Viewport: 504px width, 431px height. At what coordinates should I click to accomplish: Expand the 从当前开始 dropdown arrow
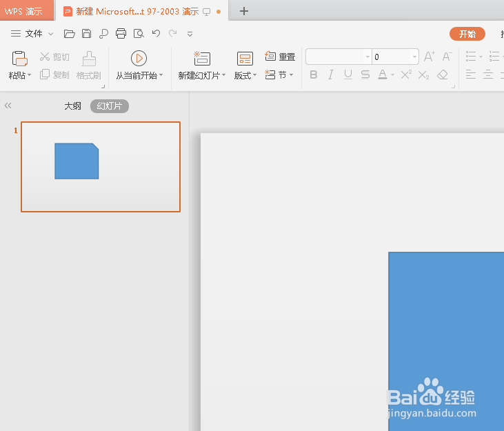[161, 75]
